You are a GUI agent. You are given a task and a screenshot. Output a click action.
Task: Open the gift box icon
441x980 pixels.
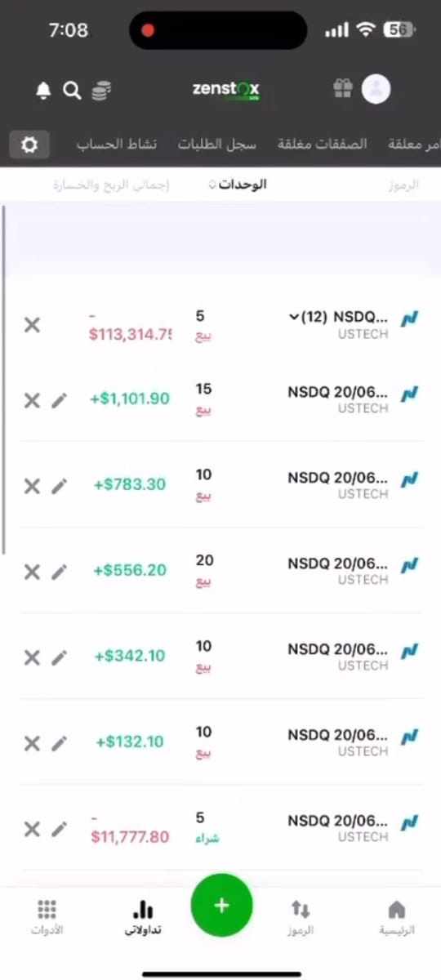[x=342, y=88]
